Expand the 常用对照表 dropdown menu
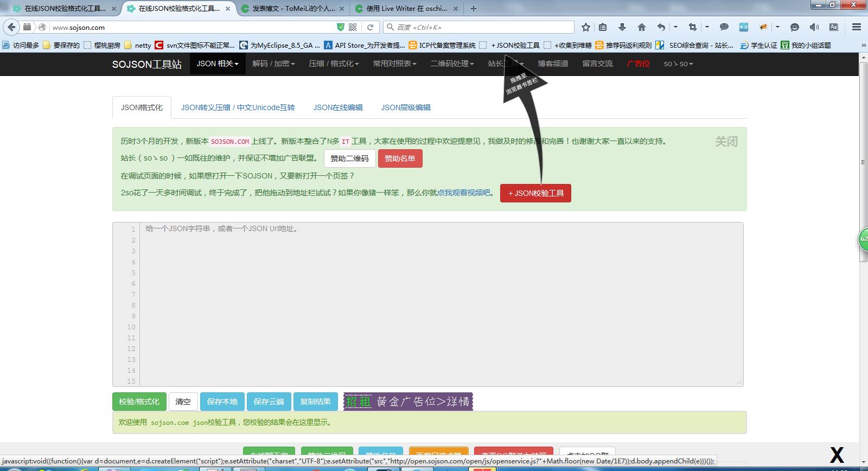The width and height of the screenshot is (868, 471). [x=394, y=63]
